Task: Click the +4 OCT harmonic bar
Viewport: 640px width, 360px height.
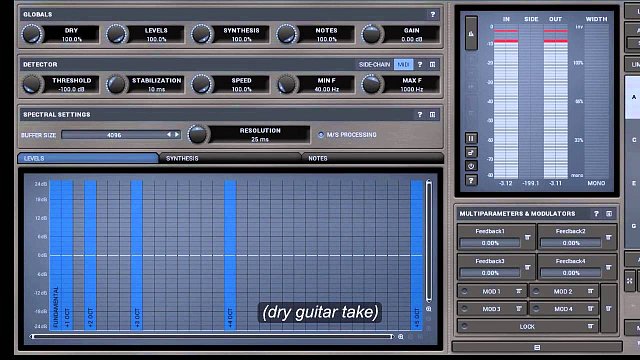Action: pos(230,255)
